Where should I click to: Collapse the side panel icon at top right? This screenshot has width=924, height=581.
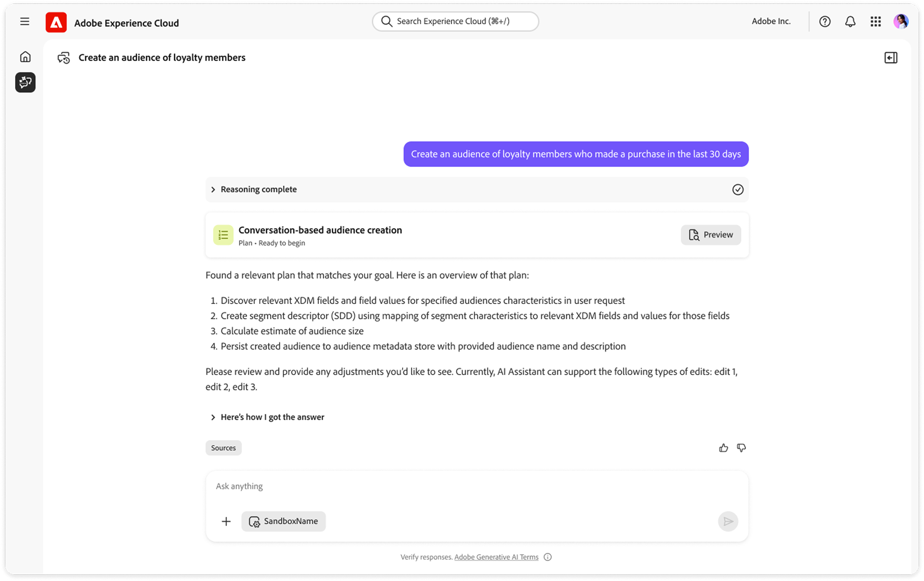pyautogui.click(x=891, y=58)
